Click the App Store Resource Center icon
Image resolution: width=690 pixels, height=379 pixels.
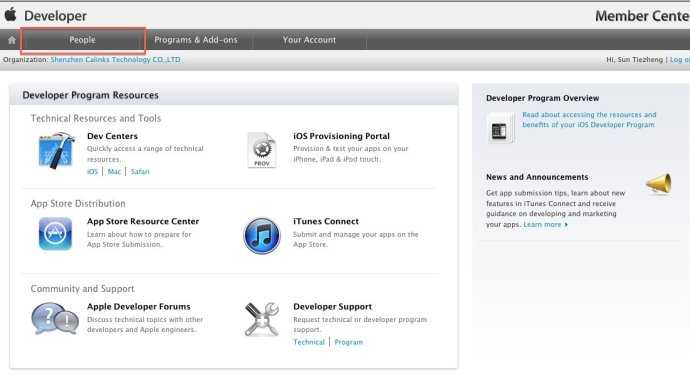click(55, 234)
